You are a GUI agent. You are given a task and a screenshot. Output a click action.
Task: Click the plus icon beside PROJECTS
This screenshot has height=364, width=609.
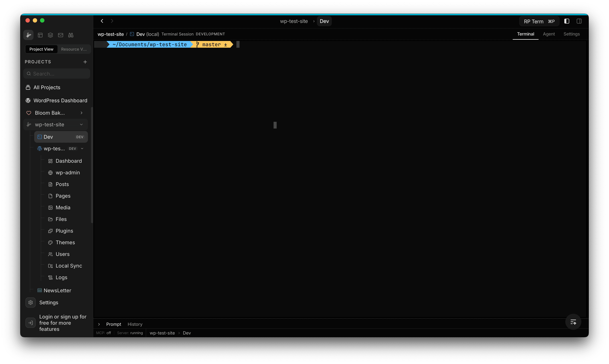(85, 62)
